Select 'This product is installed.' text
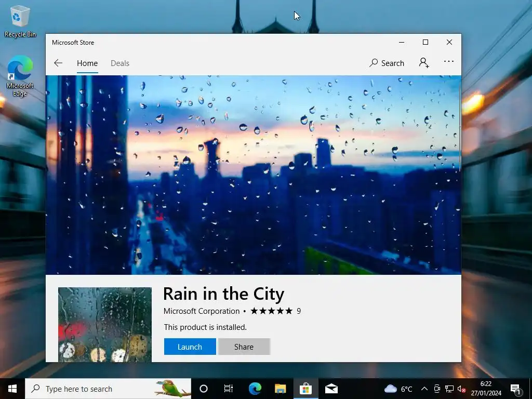Image resolution: width=532 pixels, height=399 pixels. coord(205,327)
